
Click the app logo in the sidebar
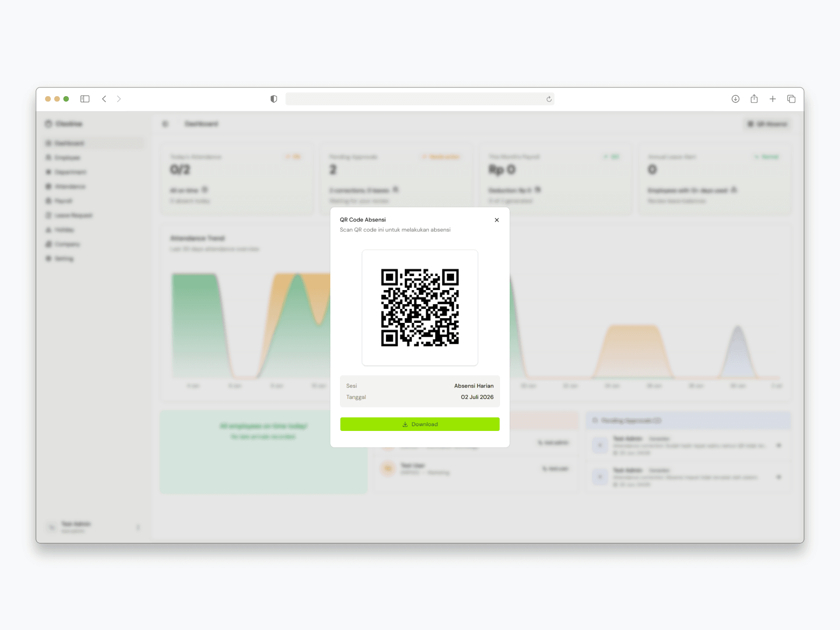(x=64, y=124)
